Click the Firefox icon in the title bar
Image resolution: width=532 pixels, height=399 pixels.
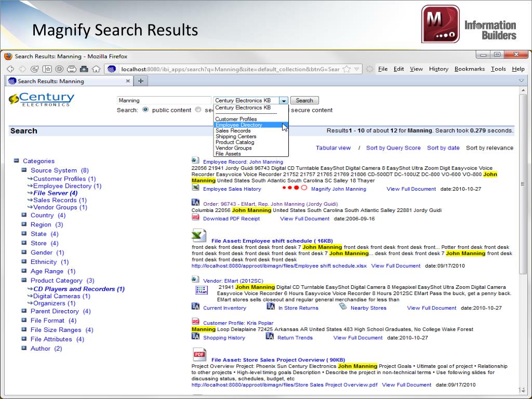tap(8, 56)
